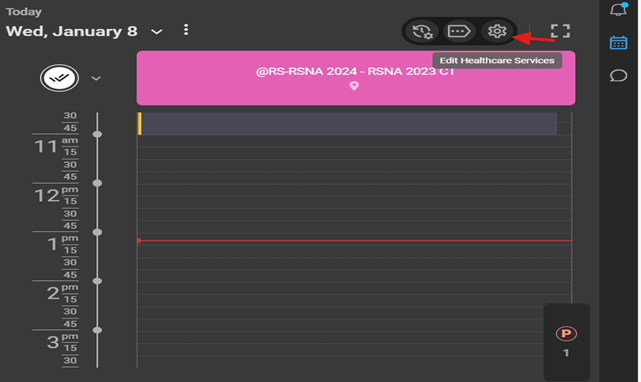This screenshot has width=641, height=382.
Task: Open the calendar icon in right sidebar
Action: (x=619, y=43)
